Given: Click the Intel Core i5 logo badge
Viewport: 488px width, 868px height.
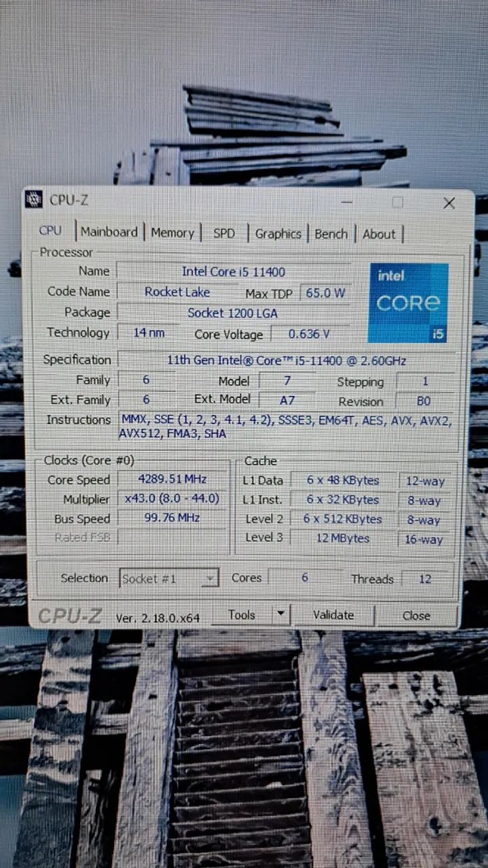Looking at the screenshot, I should click(x=409, y=303).
